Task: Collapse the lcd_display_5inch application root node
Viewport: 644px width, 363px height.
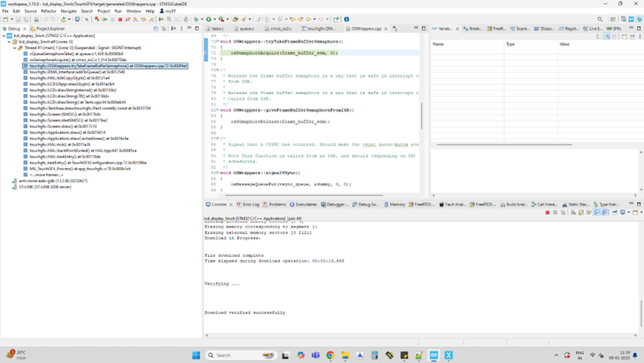Action: (5, 35)
